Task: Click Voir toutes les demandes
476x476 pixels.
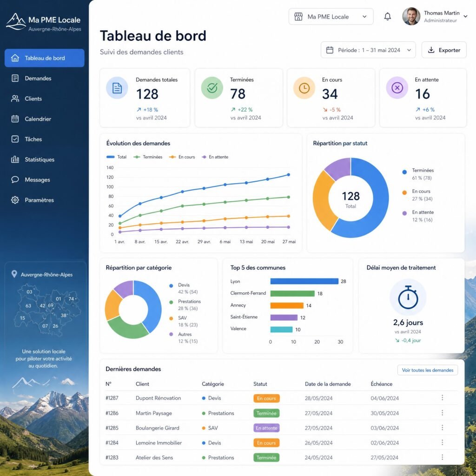Action: [x=428, y=370]
